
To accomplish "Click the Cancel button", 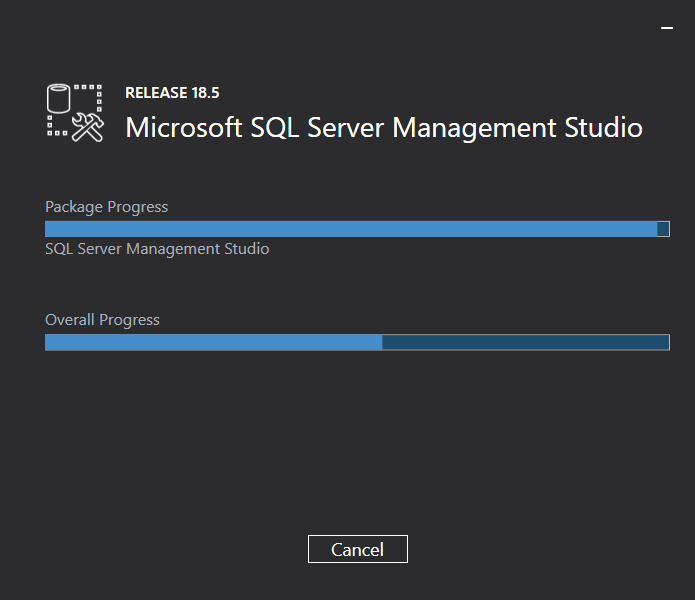I will pyautogui.click(x=358, y=549).
